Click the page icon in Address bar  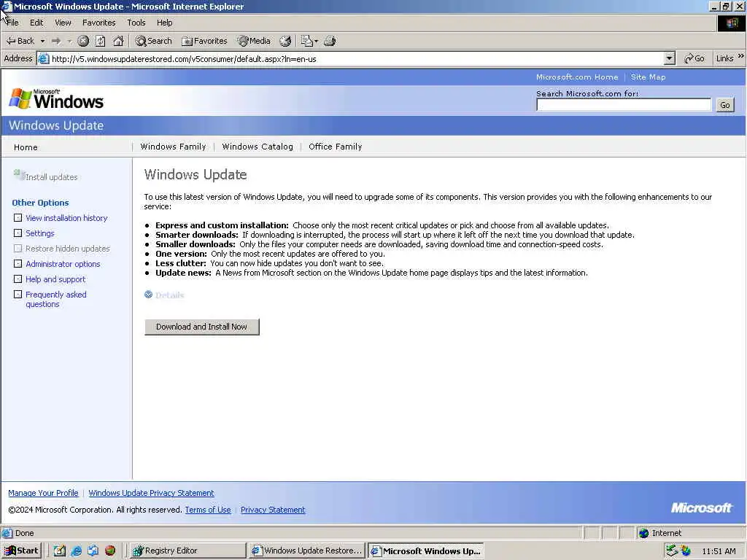(x=43, y=59)
